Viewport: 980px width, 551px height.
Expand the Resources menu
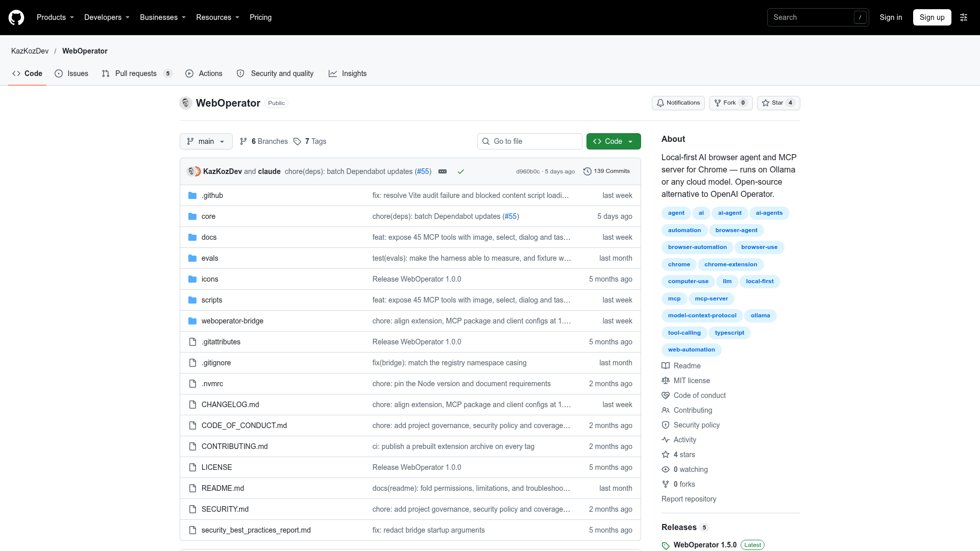click(x=217, y=17)
